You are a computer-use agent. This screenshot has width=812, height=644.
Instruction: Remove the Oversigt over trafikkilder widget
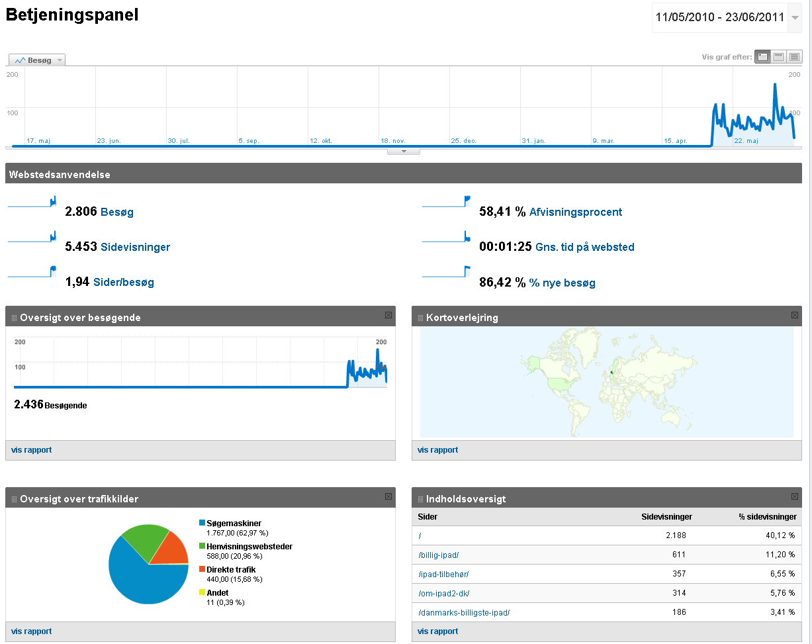(x=388, y=496)
